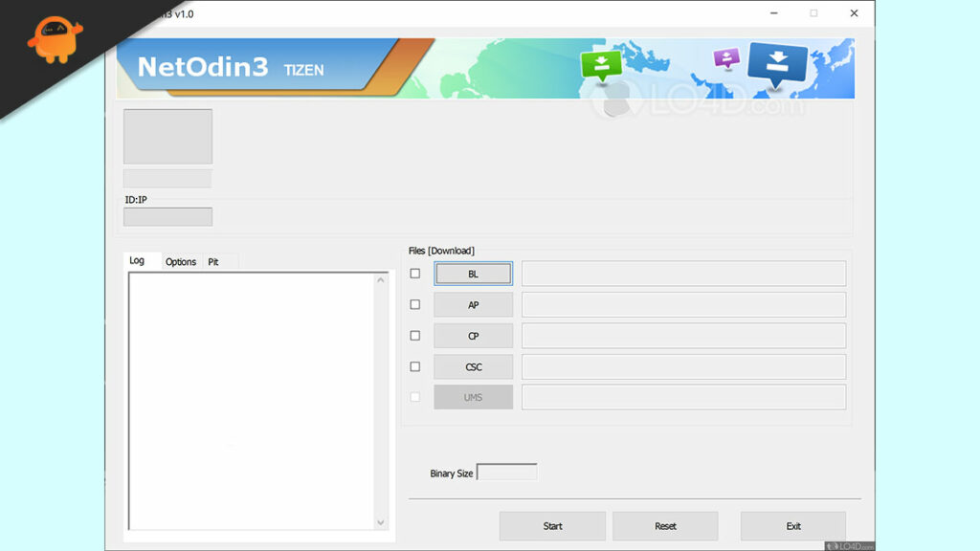This screenshot has height=551, width=980.
Task: Check the CP file checkbox
Action: tap(415, 335)
